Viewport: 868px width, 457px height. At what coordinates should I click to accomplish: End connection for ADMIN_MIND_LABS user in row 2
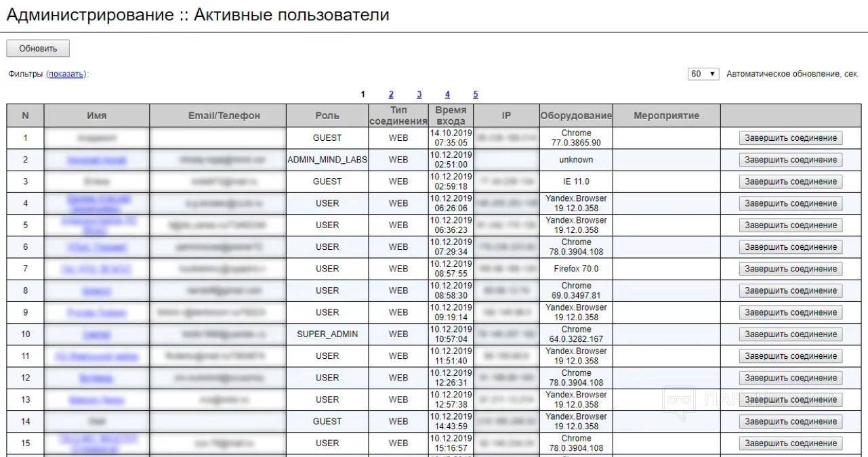click(x=791, y=160)
